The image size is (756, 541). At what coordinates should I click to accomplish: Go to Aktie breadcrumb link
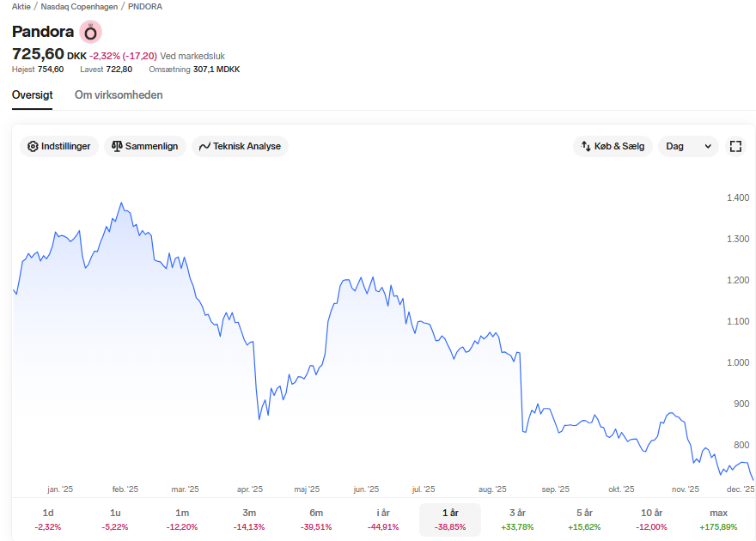pyautogui.click(x=21, y=7)
